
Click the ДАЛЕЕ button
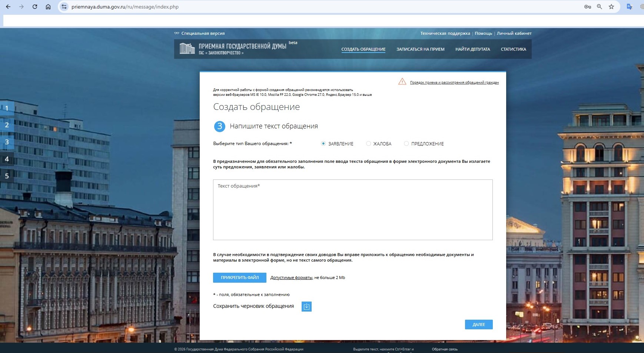(x=479, y=325)
